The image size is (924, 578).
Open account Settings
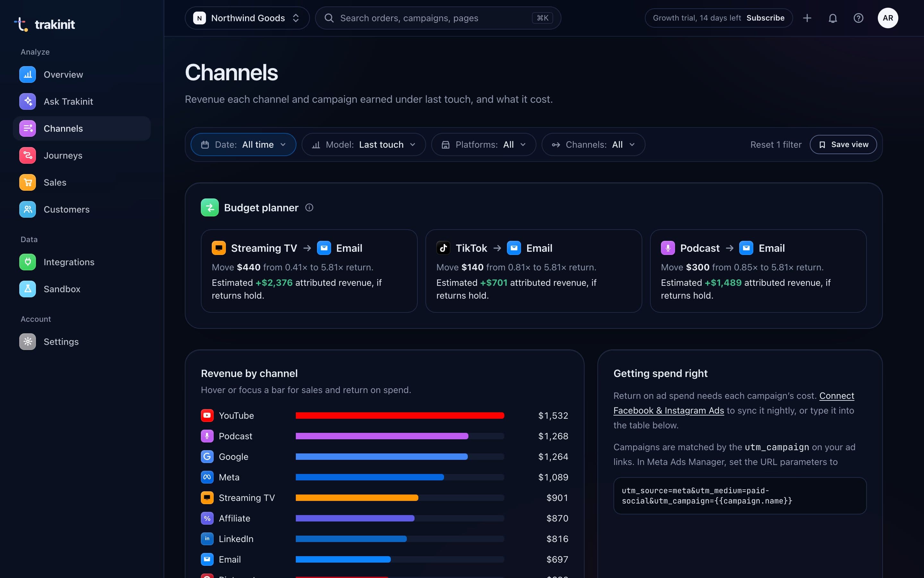(82, 342)
